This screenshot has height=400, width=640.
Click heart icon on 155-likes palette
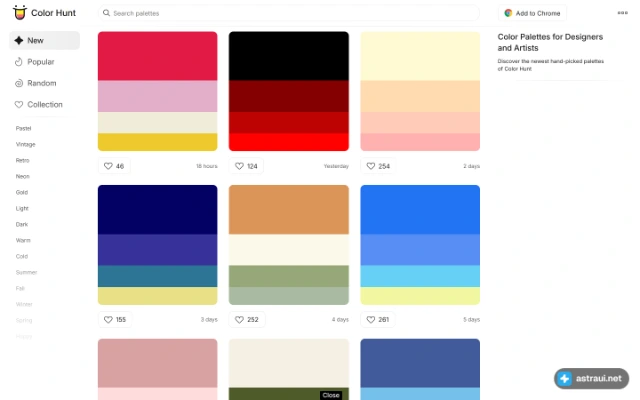(108, 320)
